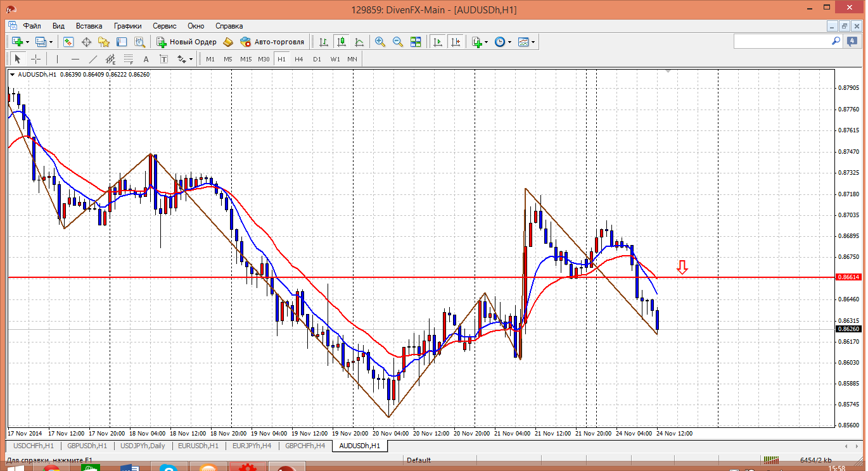The image size is (868, 471).
Task: Open the Market Watch window icon
Action: click(68, 42)
